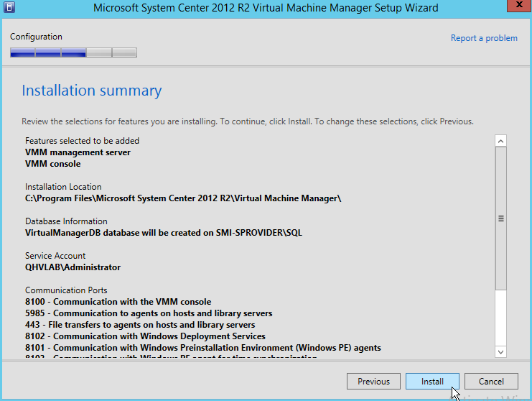532x401 pixels.
Task: Select the port 8102 Windows Deployment Services line
Action: pos(145,336)
